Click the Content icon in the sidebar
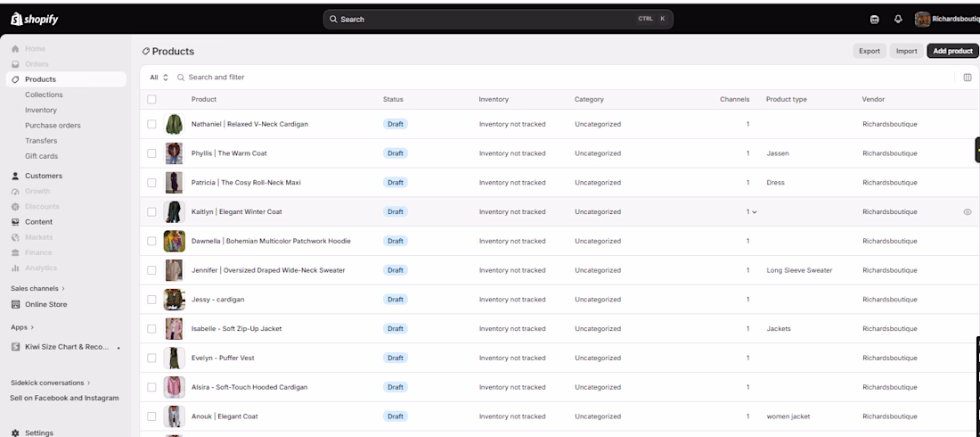Viewport: 980px width, 437px height. (16, 222)
